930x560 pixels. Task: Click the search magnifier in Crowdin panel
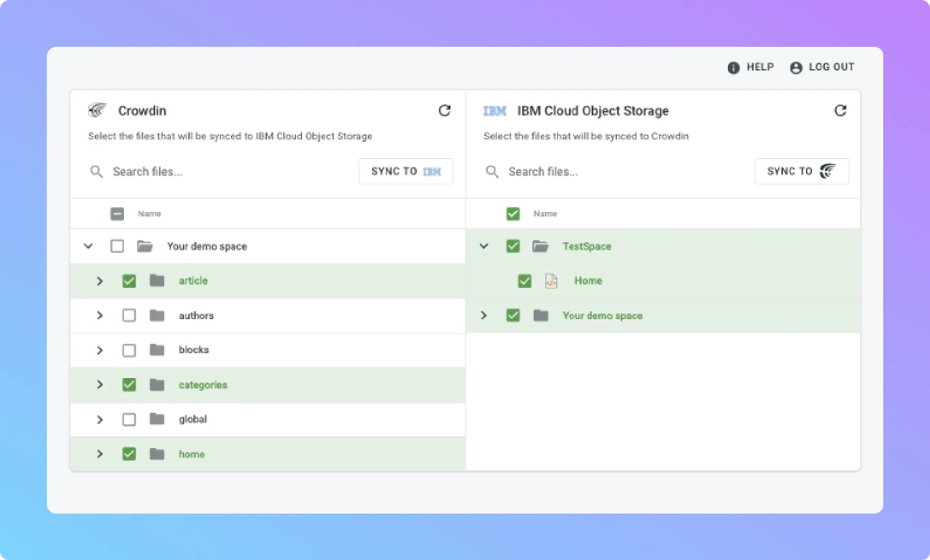point(96,171)
